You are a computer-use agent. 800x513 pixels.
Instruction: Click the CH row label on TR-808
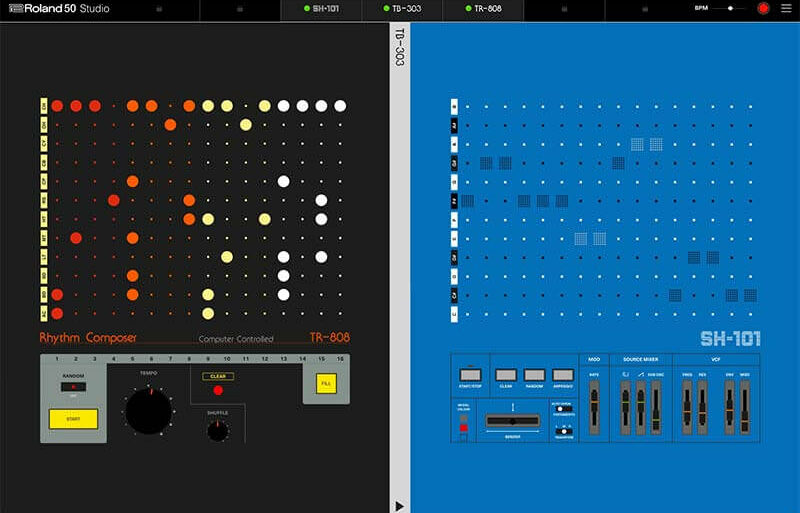[44, 106]
